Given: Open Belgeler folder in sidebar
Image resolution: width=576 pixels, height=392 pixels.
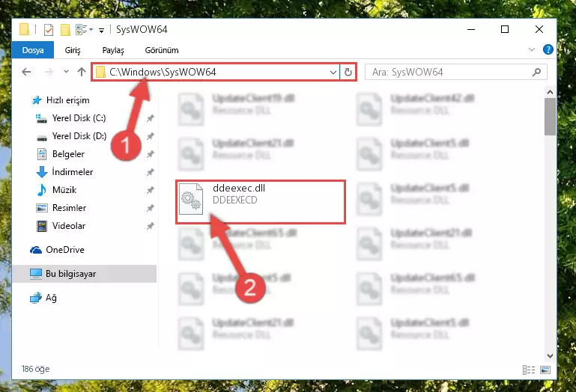Looking at the screenshot, I should tap(68, 154).
